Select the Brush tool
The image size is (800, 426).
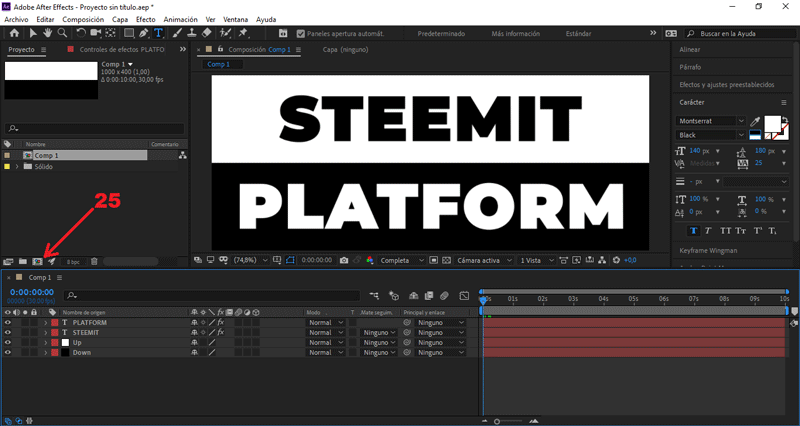click(177, 33)
